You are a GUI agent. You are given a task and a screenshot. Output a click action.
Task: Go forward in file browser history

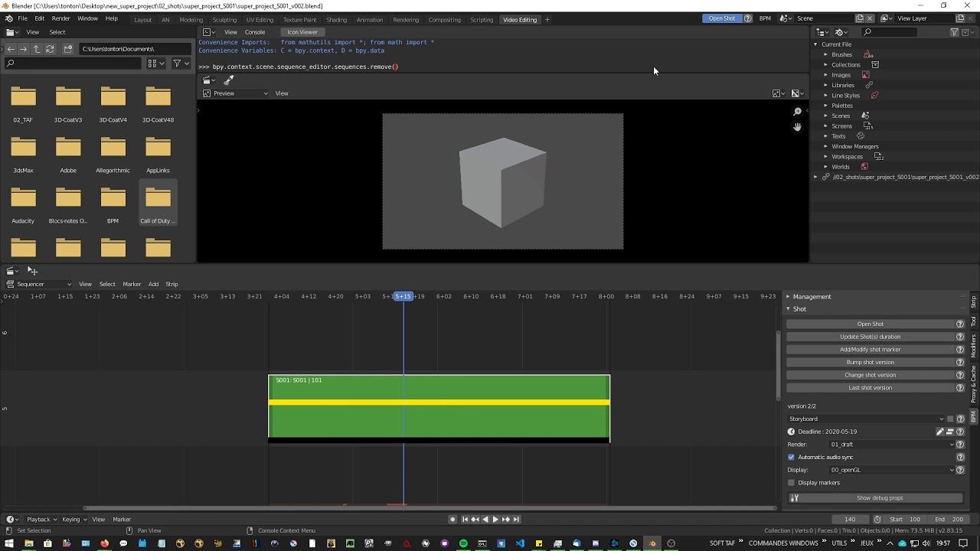coord(24,49)
